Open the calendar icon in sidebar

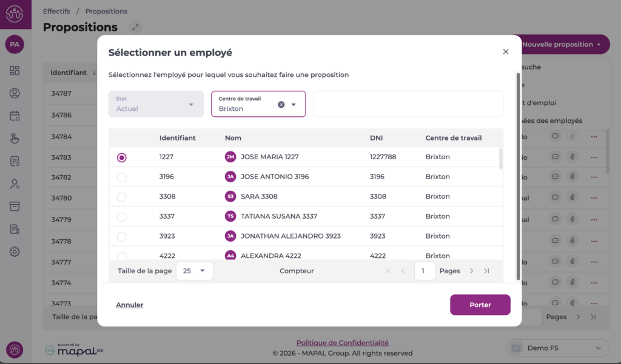(15, 116)
